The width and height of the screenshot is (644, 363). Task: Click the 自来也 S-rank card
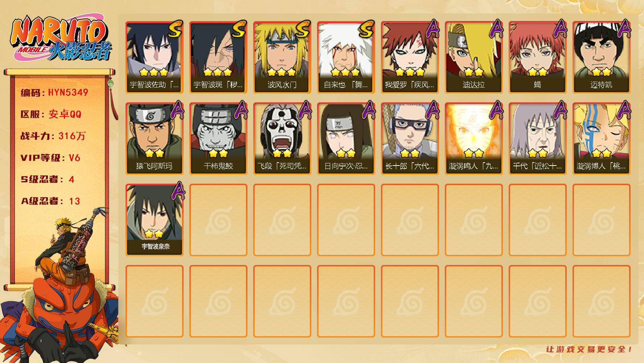tap(346, 57)
